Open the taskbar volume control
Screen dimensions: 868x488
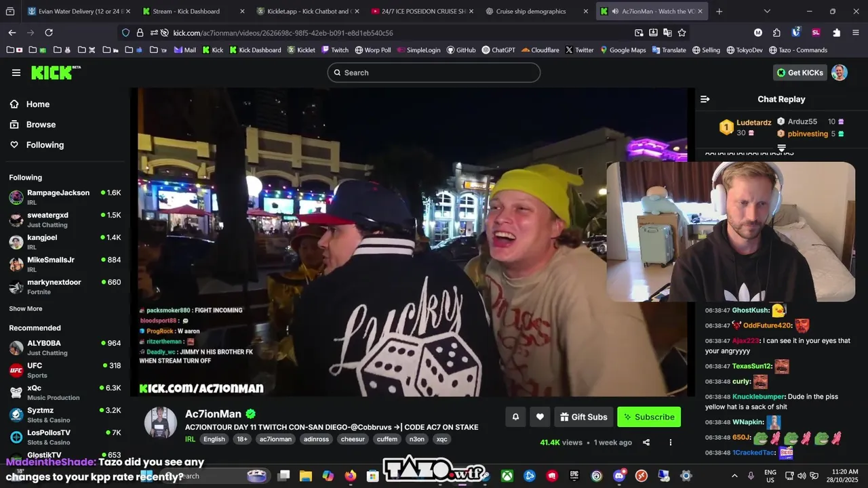801,476
